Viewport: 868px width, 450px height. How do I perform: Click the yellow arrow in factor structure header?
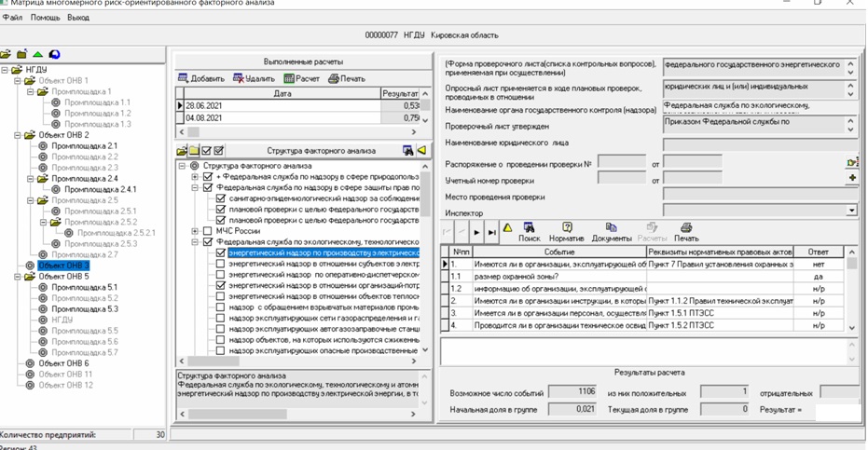[x=422, y=150]
